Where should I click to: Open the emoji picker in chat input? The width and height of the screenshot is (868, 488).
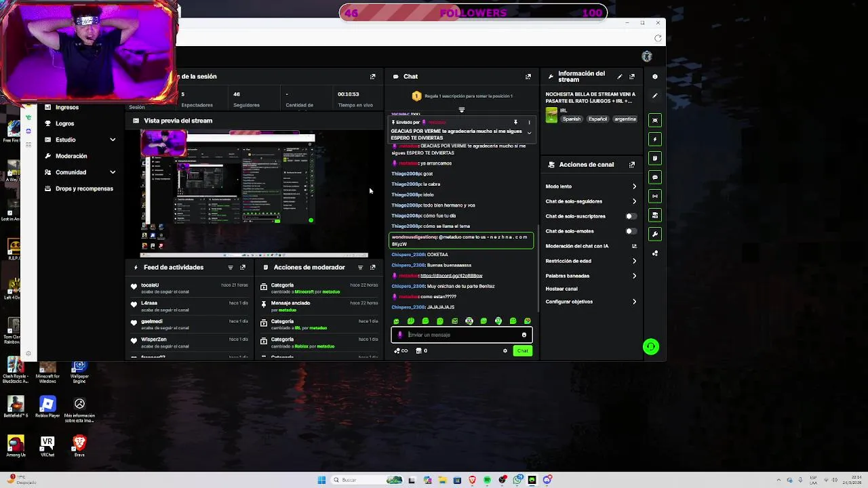click(x=524, y=335)
